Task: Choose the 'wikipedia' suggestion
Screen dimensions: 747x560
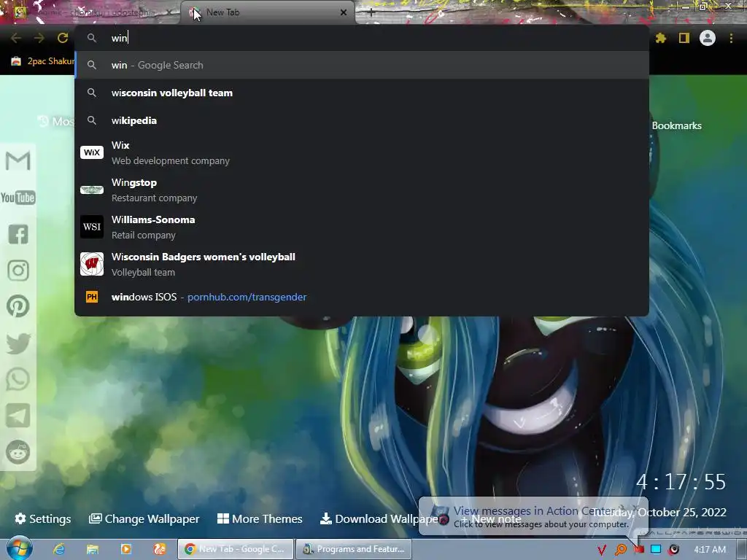Action: [362, 120]
